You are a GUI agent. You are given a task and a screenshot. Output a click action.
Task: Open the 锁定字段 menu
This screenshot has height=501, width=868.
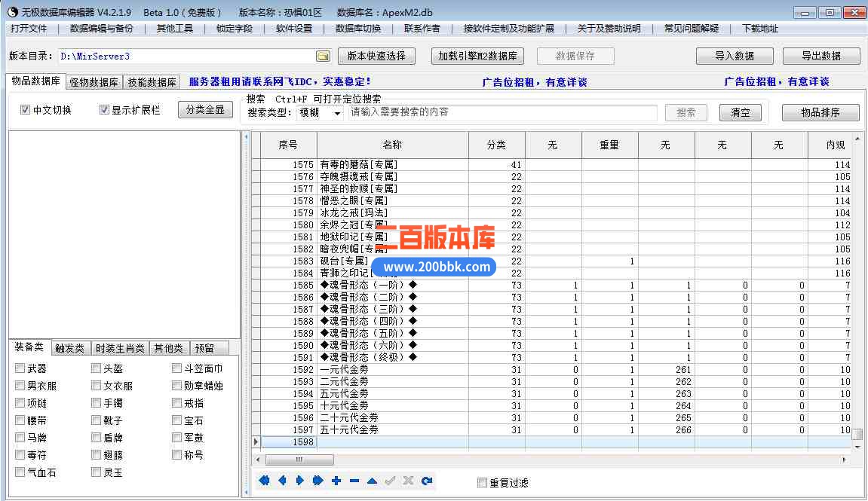click(x=235, y=28)
